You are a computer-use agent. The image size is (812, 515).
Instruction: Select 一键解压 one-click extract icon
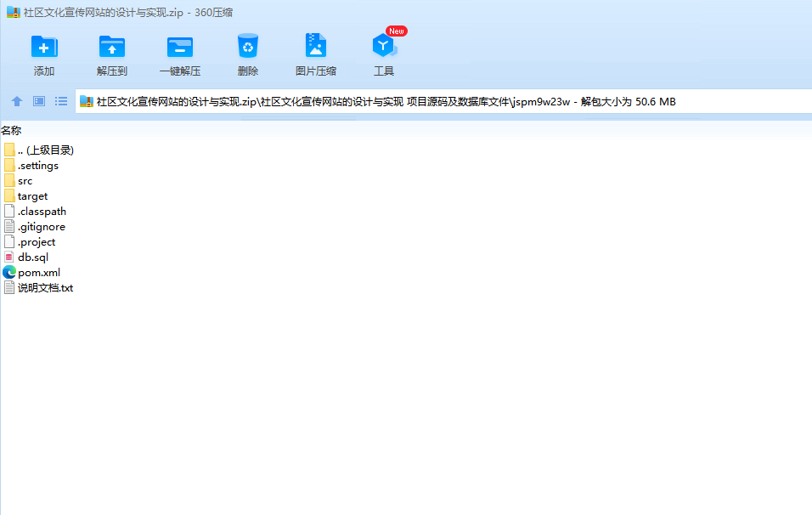[180, 47]
